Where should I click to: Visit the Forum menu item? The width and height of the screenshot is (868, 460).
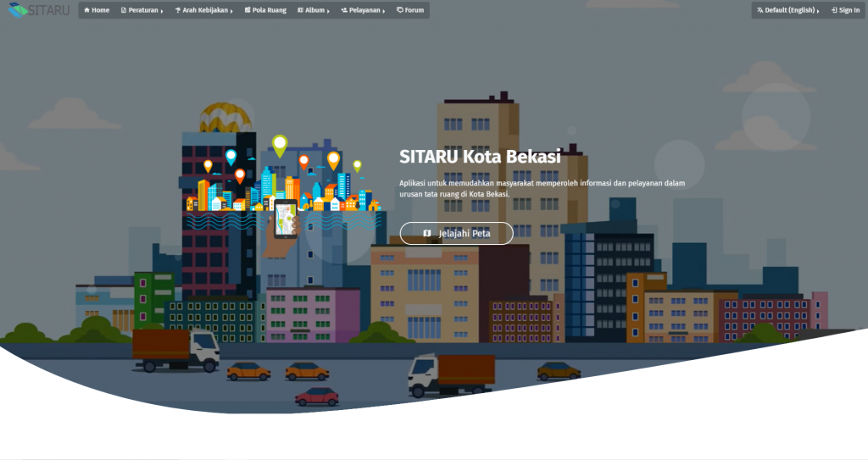[410, 10]
